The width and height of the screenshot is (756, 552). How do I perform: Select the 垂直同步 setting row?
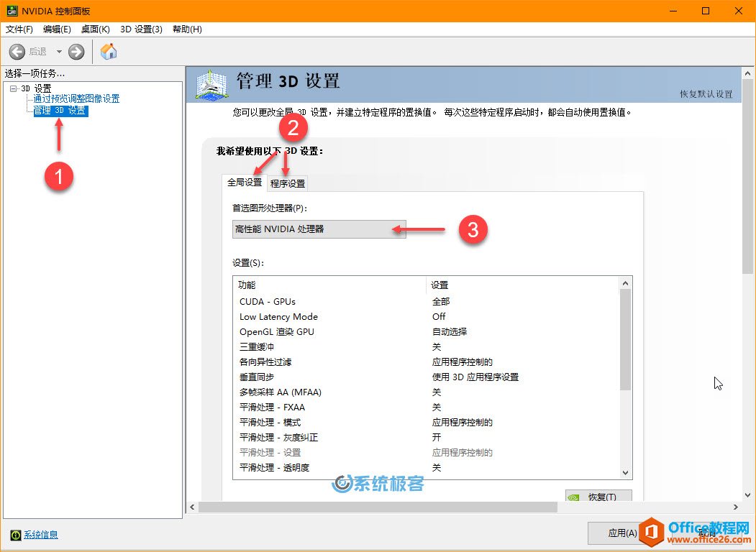tap(426, 377)
